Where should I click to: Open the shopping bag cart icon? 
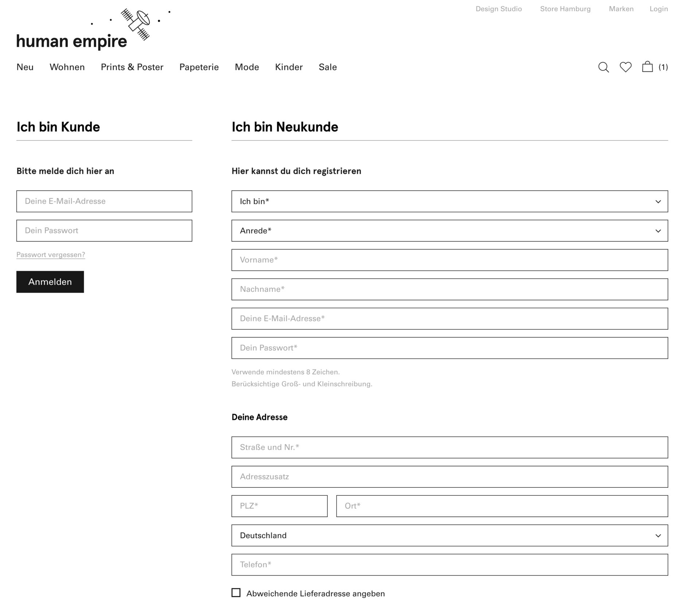coord(647,67)
